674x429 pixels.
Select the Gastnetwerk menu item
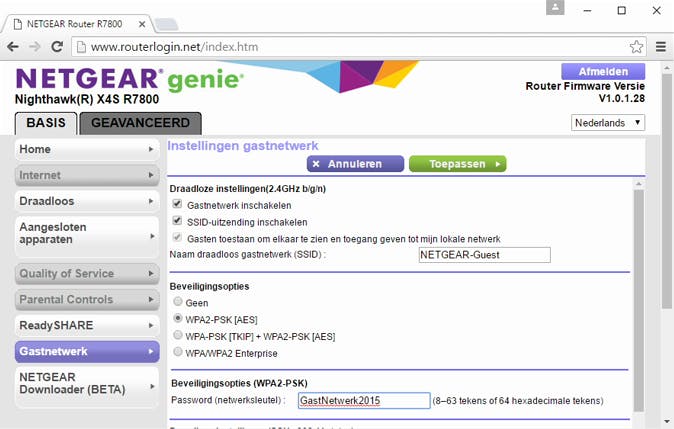(x=87, y=352)
